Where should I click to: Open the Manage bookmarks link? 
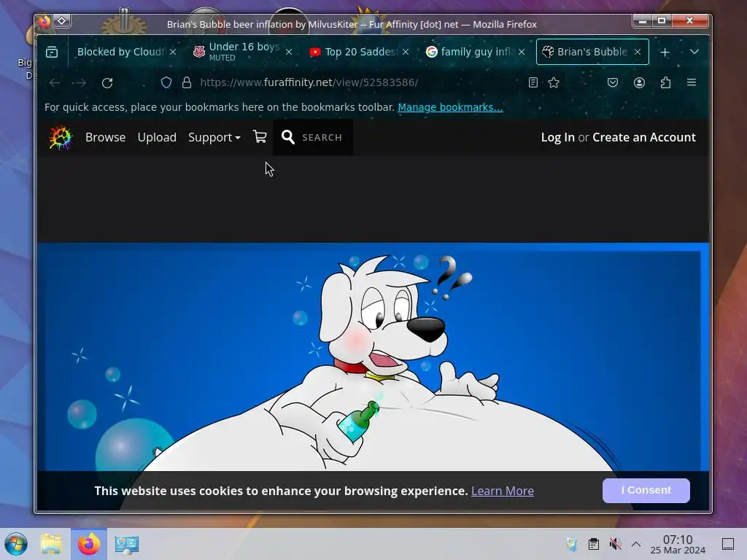(x=450, y=107)
